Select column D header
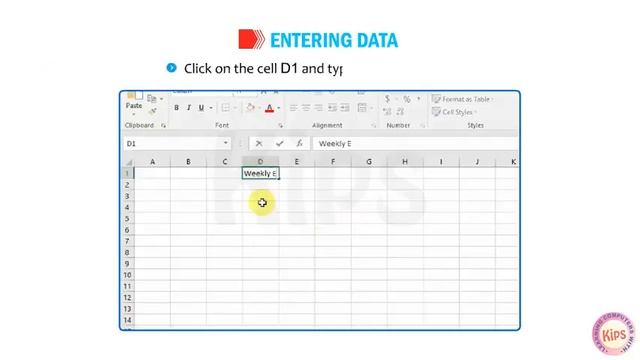This screenshot has height=360, width=640. 260,162
